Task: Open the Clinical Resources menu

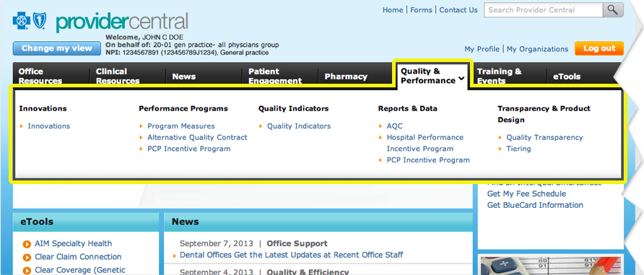Action: (127, 76)
